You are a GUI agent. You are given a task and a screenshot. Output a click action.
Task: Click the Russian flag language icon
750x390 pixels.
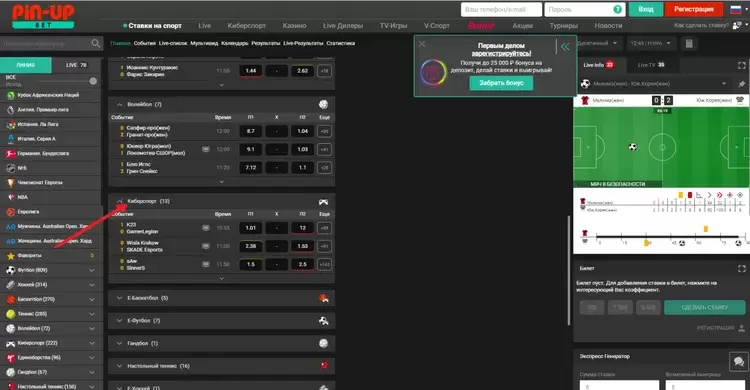click(736, 9)
